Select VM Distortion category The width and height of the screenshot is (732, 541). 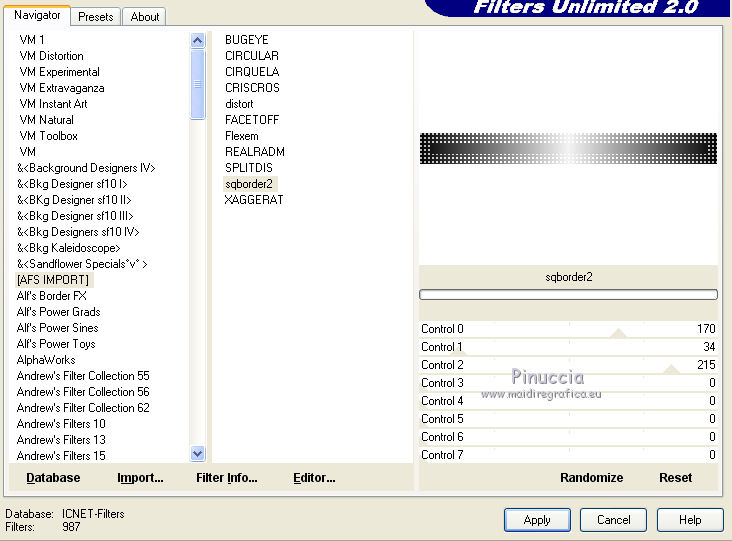point(51,56)
